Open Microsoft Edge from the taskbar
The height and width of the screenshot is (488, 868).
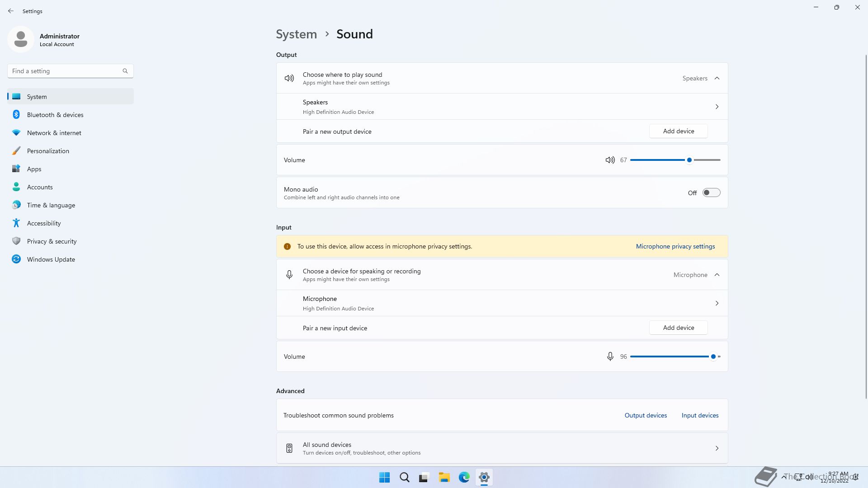click(464, 477)
